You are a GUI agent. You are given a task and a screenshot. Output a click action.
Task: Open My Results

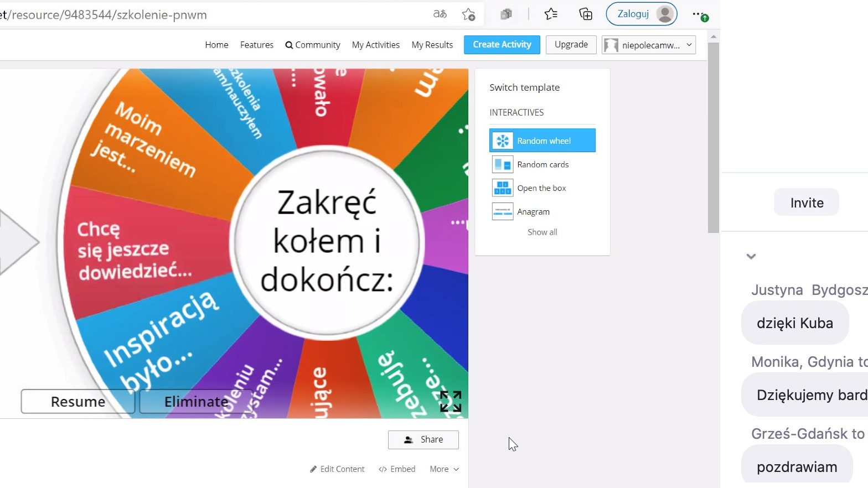click(x=432, y=45)
